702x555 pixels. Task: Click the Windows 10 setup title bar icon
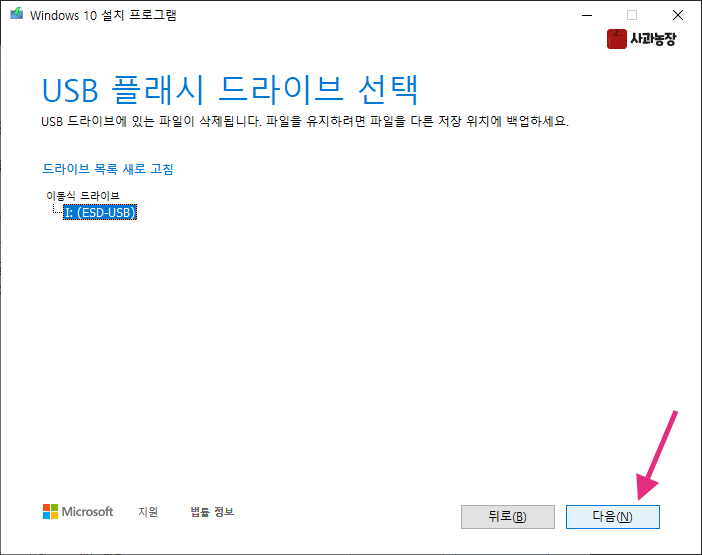click(17, 14)
